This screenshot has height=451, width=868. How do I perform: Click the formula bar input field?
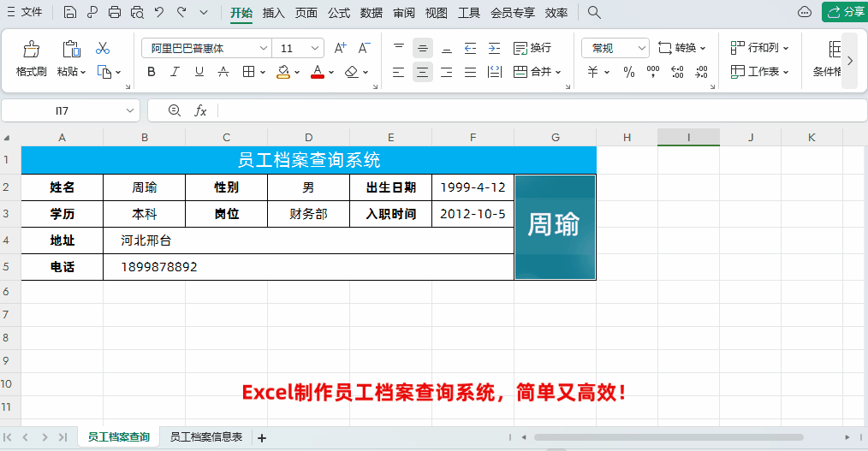(542, 110)
